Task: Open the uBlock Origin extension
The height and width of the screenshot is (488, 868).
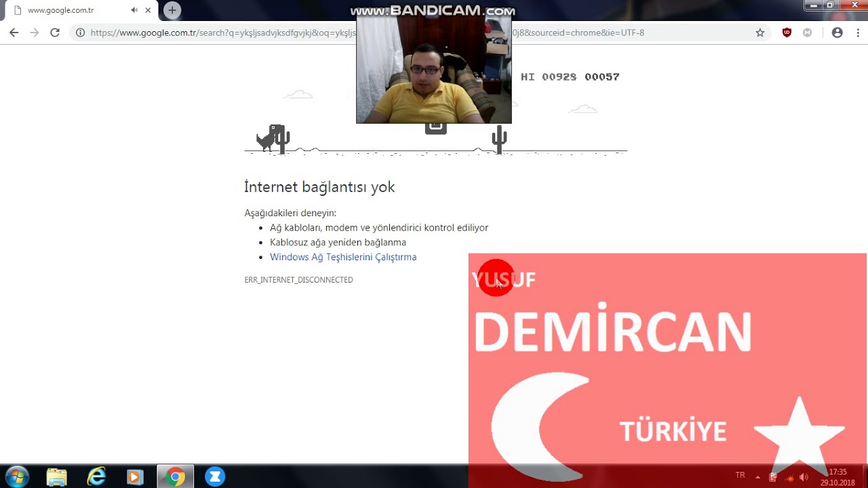Action: (787, 33)
